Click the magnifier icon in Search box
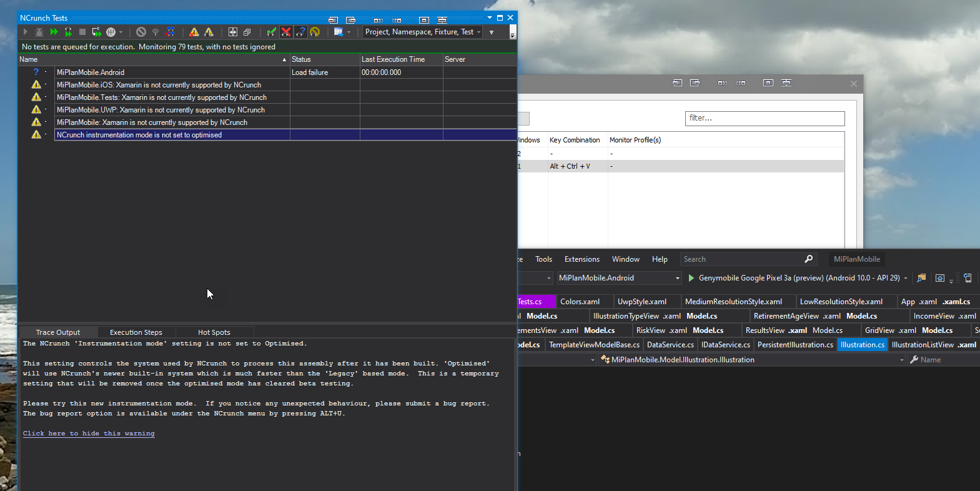The width and height of the screenshot is (980, 491). [808, 259]
